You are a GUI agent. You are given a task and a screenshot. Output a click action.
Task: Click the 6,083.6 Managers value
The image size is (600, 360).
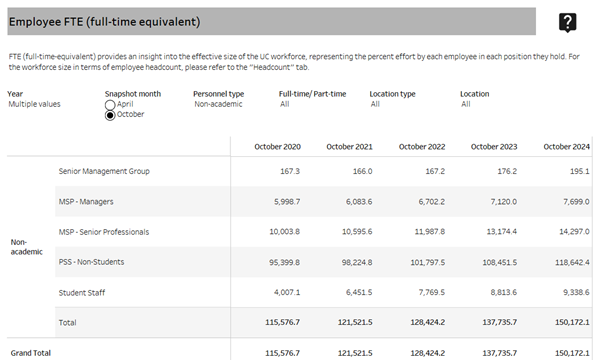(x=359, y=202)
